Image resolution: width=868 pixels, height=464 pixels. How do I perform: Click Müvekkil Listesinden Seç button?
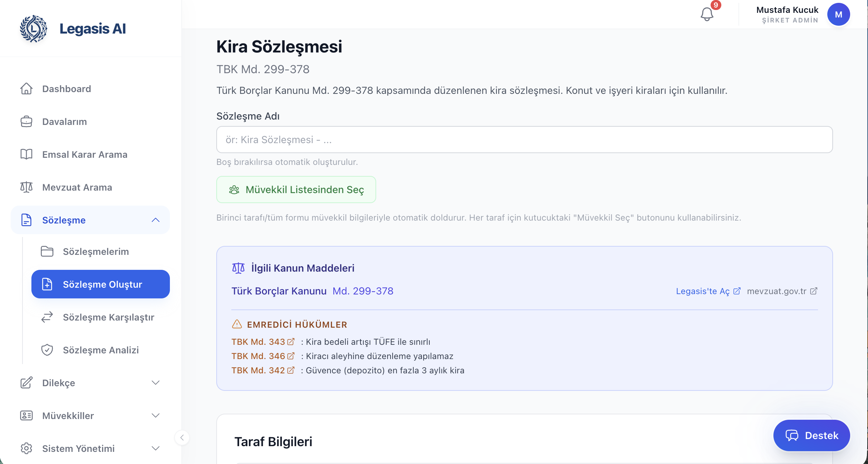(296, 190)
